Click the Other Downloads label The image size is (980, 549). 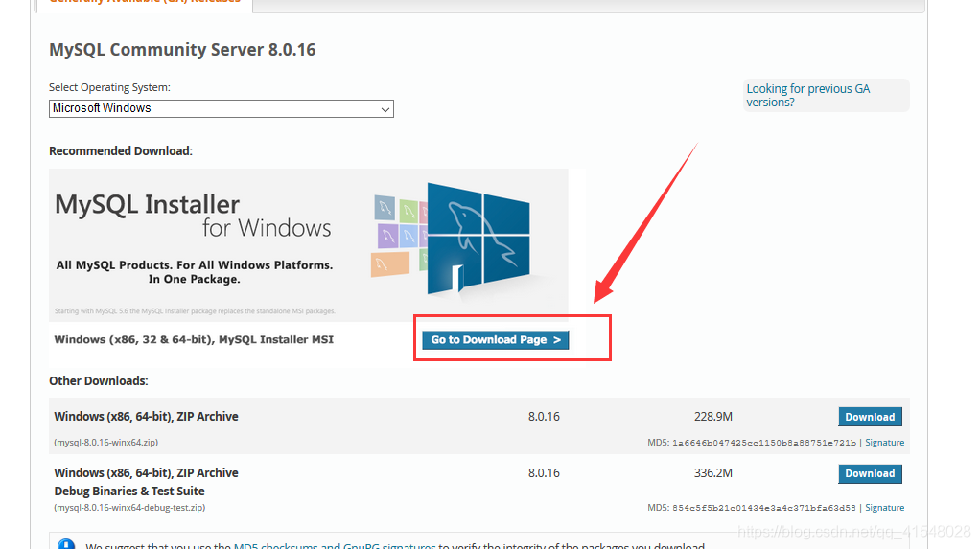pos(99,381)
